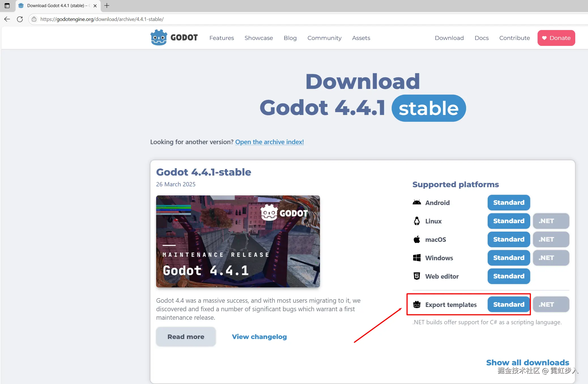Click the browser back arrow
588x384 pixels.
[7, 19]
